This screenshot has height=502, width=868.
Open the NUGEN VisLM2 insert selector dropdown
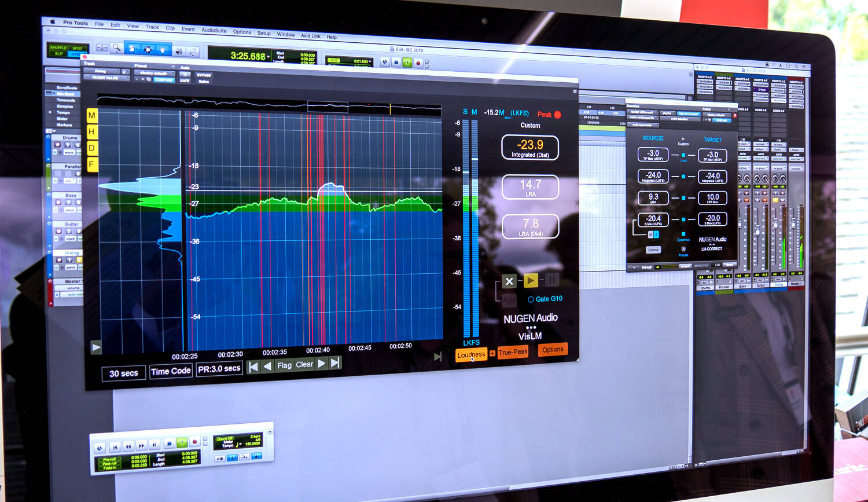106,78
